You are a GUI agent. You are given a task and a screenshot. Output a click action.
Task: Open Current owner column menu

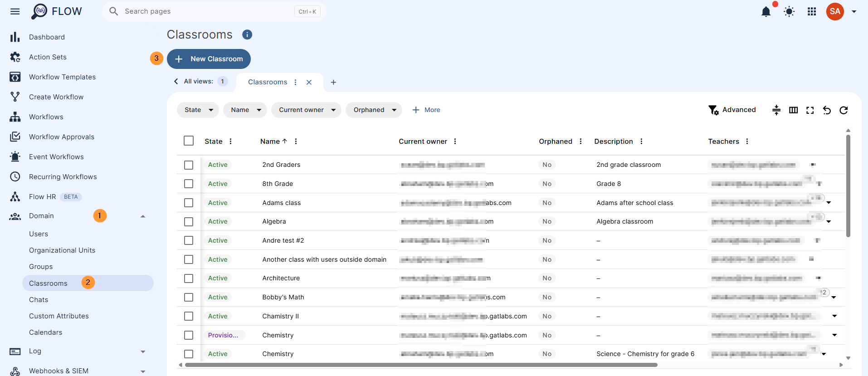point(455,142)
